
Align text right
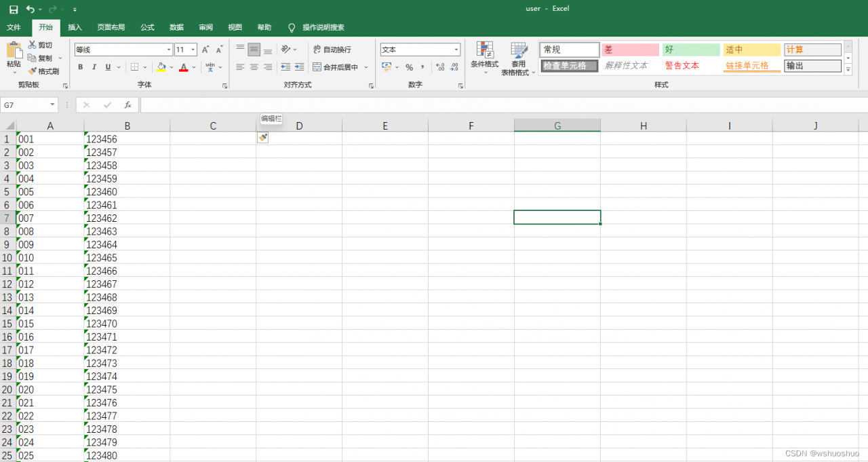[x=269, y=67]
